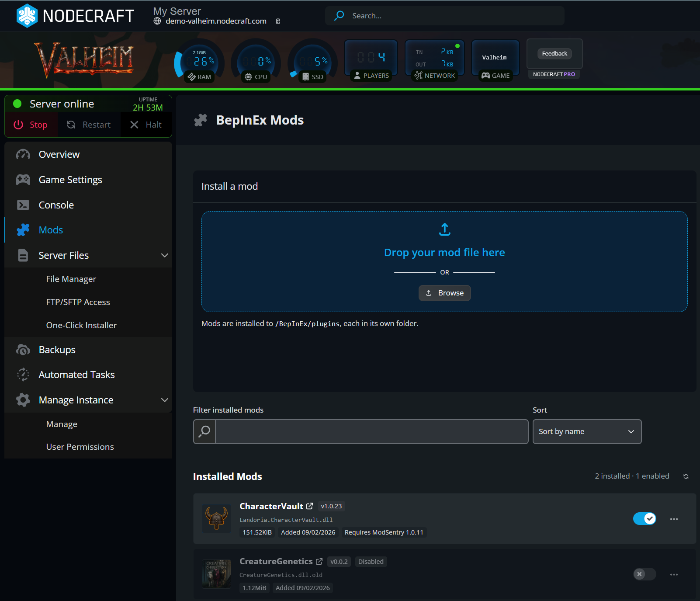Open Manage Instance section
This screenshot has width=700, height=601.
click(x=88, y=400)
